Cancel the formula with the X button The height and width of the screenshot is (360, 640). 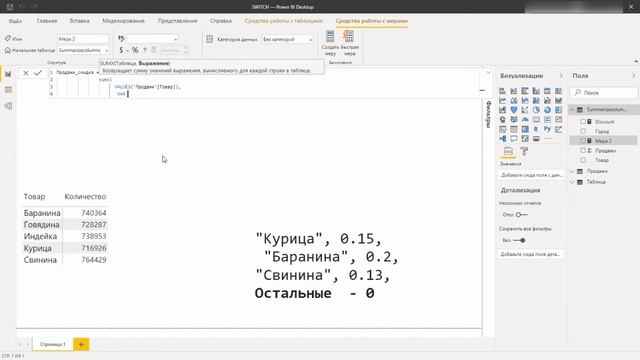click(x=26, y=73)
